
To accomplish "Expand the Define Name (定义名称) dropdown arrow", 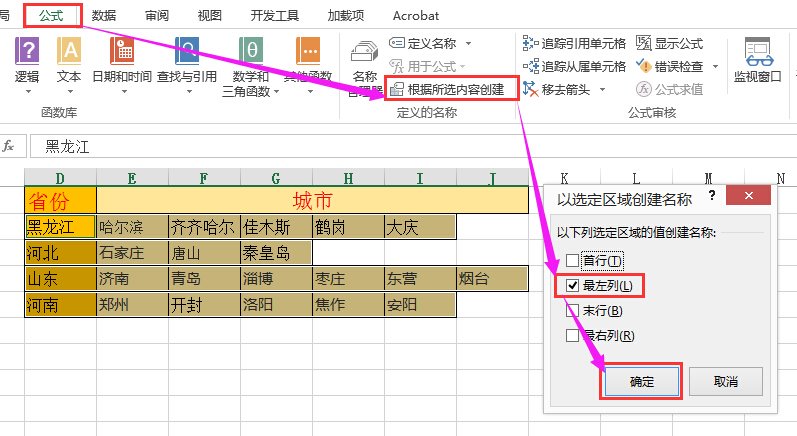I will click(x=468, y=44).
